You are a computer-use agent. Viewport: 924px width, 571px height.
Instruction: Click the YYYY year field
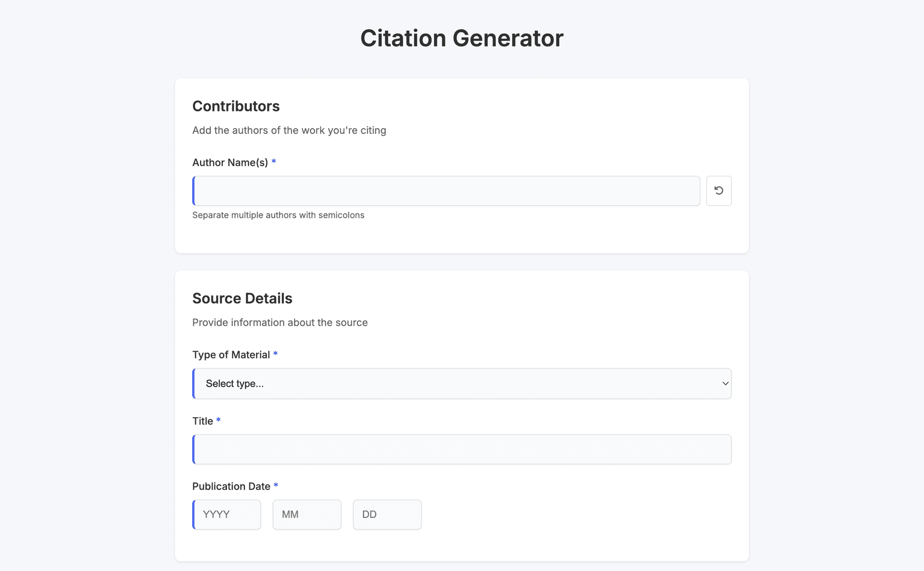pyautogui.click(x=226, y=514)
